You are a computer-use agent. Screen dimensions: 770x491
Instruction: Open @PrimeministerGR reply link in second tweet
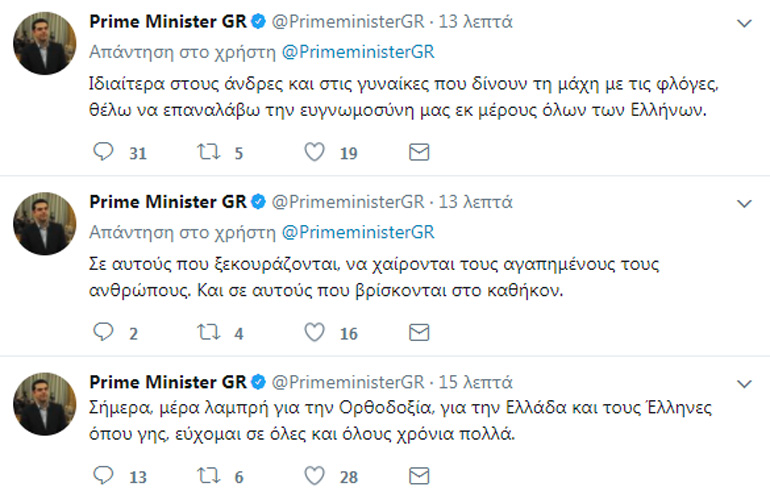[359, 232]
